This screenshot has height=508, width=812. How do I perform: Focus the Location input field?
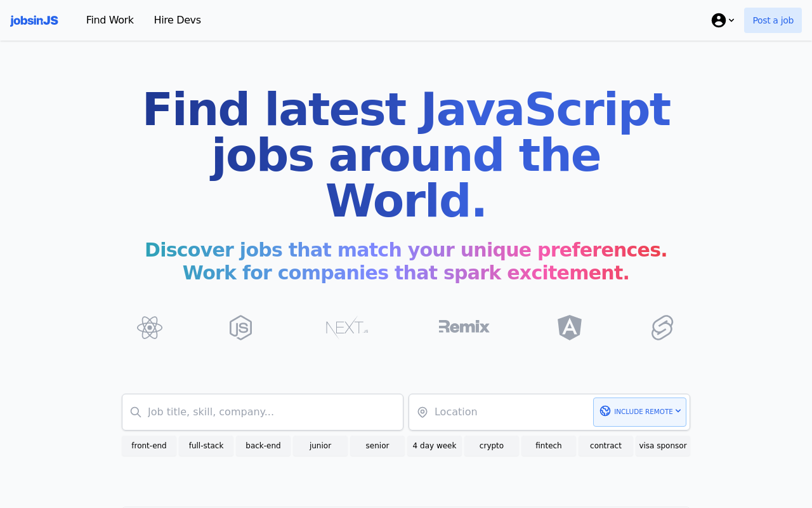(x=501, y=412)
